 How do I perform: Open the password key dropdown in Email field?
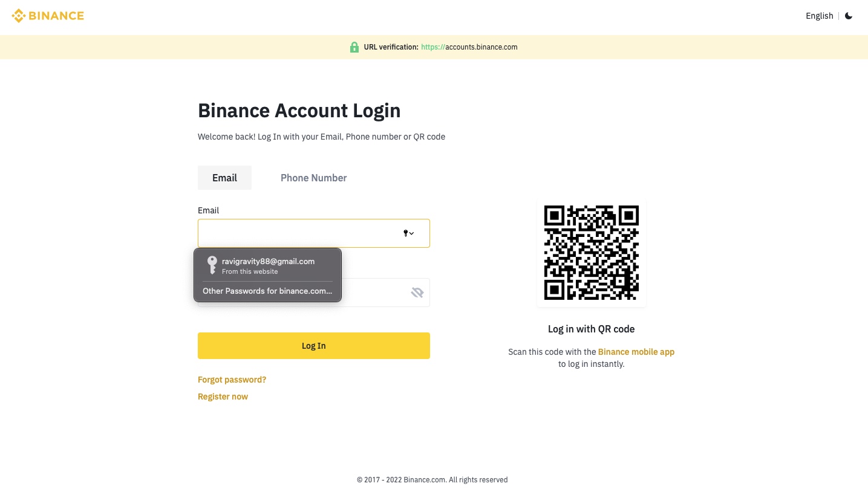click(409, 233)
